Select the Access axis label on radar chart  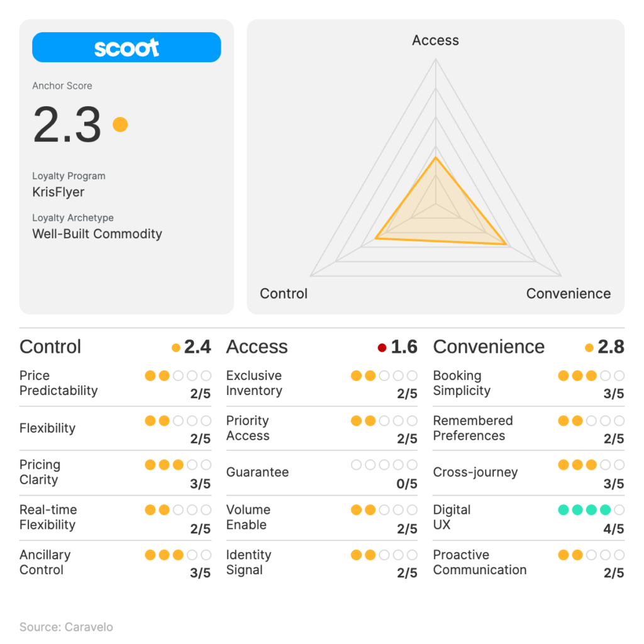[435, 40]
